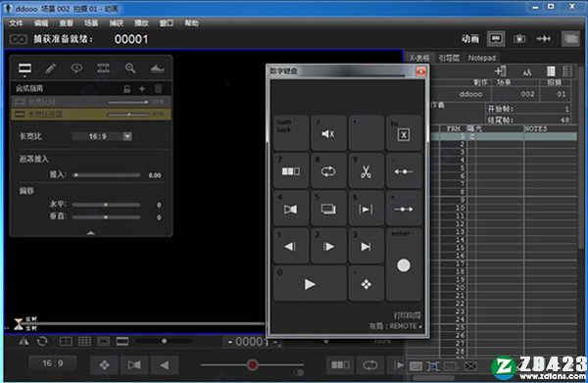
Task: Switch to the Notepad tab
Action: (482, 58)
